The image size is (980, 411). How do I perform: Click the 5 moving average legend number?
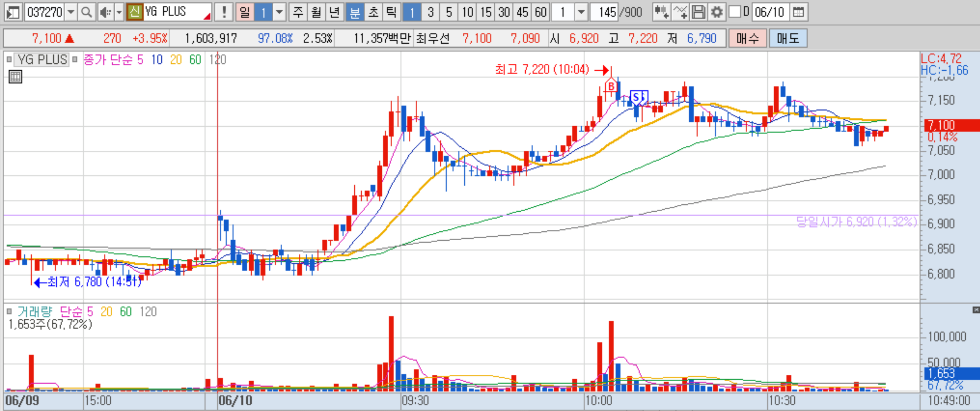[140, 59]
